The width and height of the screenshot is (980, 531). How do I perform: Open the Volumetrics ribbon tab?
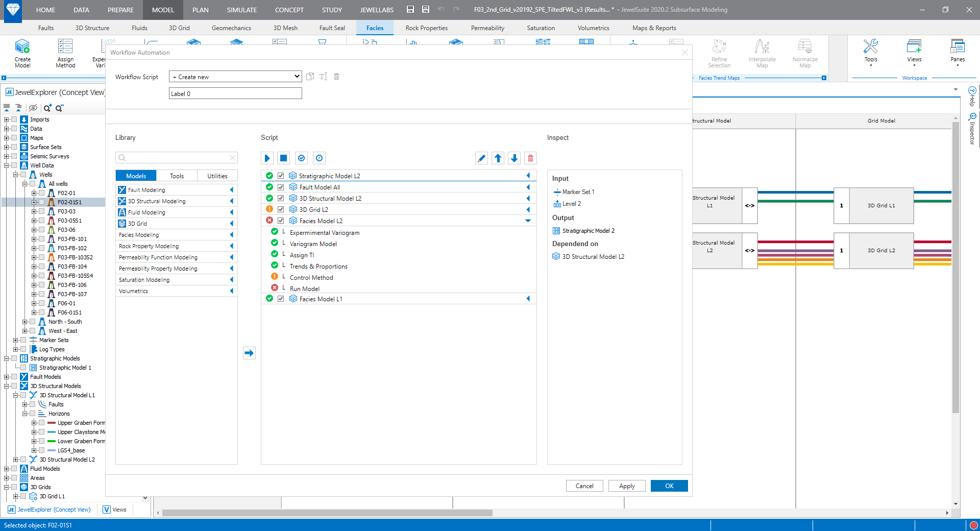tap(593, 28)
